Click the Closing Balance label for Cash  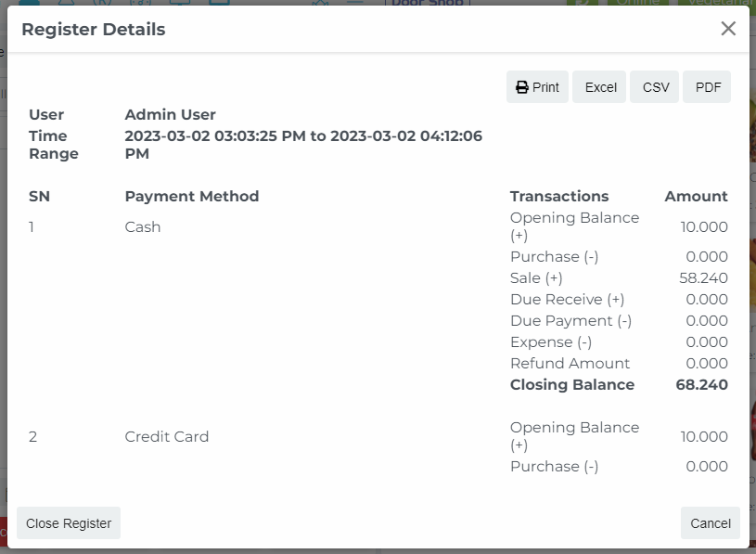click(572, 385)
